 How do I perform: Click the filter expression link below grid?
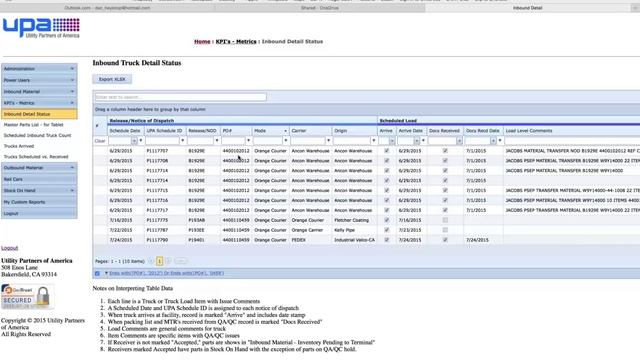pyautogui.click(x=167, y=273)
